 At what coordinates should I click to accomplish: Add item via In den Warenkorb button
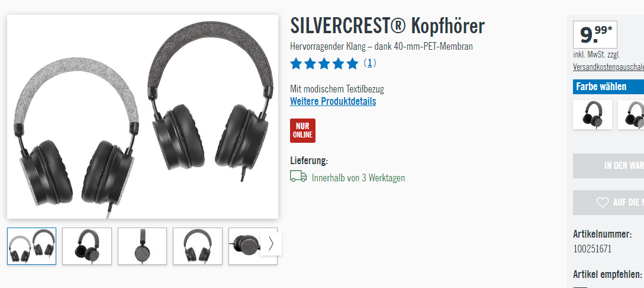tap(608, 166)
